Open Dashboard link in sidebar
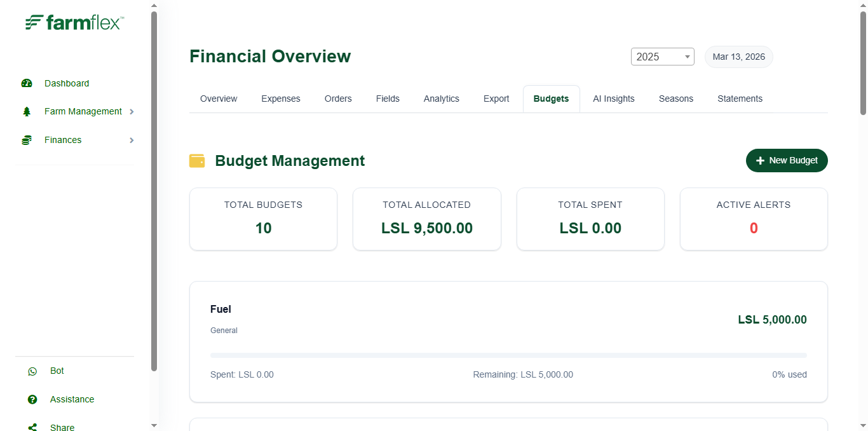Screen dimensions: 868x431 (67, 83)
